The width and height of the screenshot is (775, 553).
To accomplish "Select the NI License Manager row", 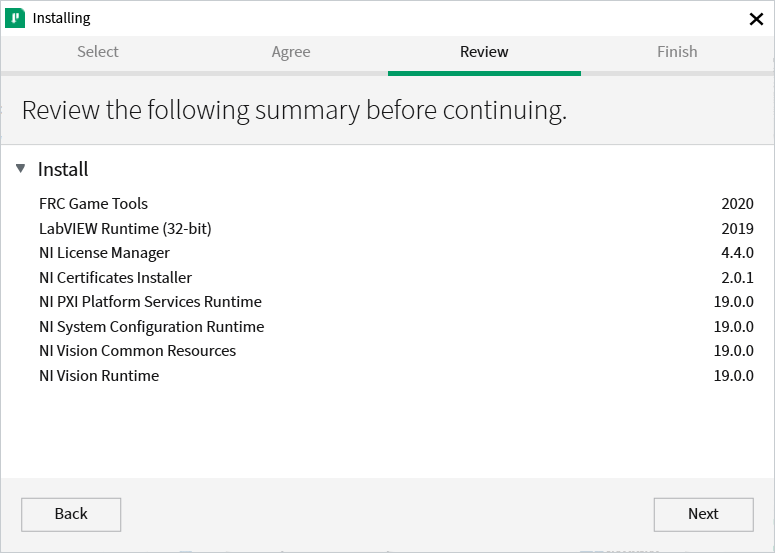I will (x=396, y=253).
